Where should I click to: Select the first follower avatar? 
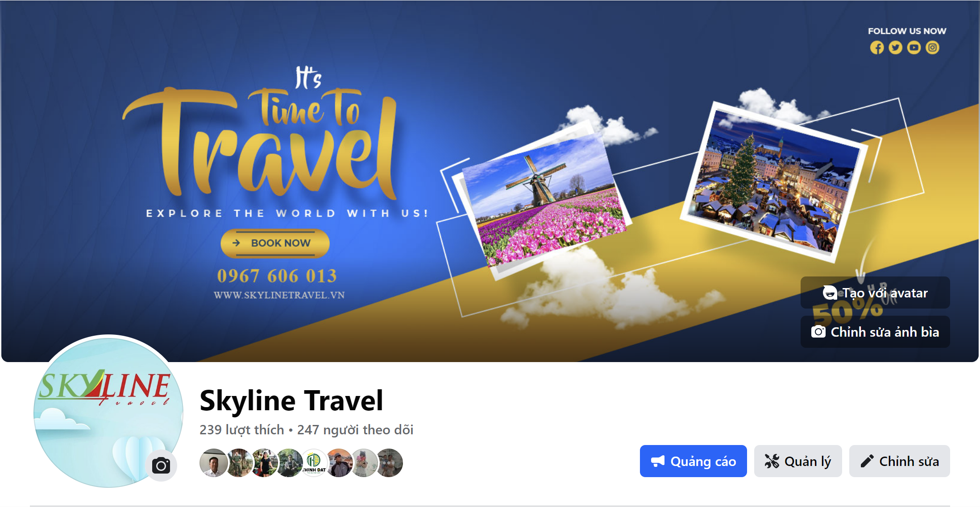click(213, 463)
